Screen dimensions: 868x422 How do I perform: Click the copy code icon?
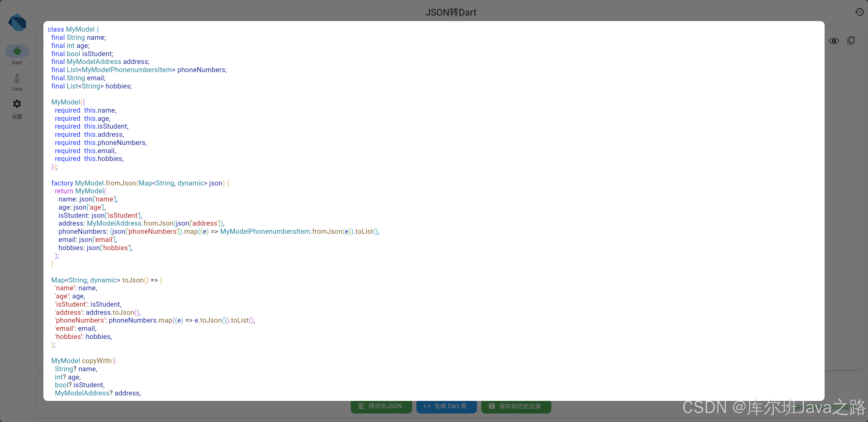point(851,41)
